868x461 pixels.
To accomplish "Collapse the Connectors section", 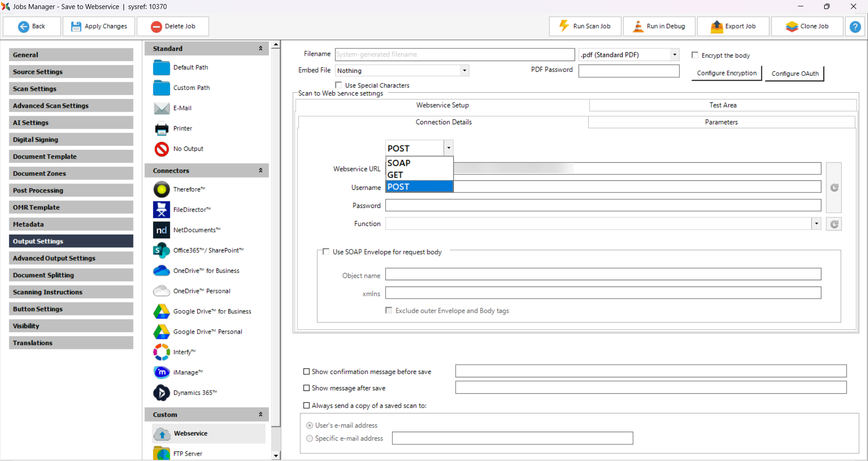I will click(x=260, y=170).
